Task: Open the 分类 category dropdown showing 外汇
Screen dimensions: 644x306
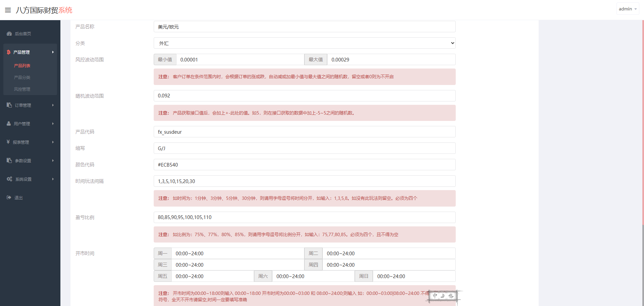Action: [304, 43]
